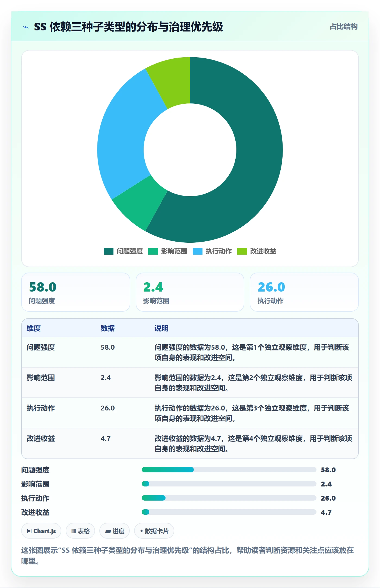Click the 表格 tag
The width and height of the screenshot is (380, 588).
pos(80,531)
